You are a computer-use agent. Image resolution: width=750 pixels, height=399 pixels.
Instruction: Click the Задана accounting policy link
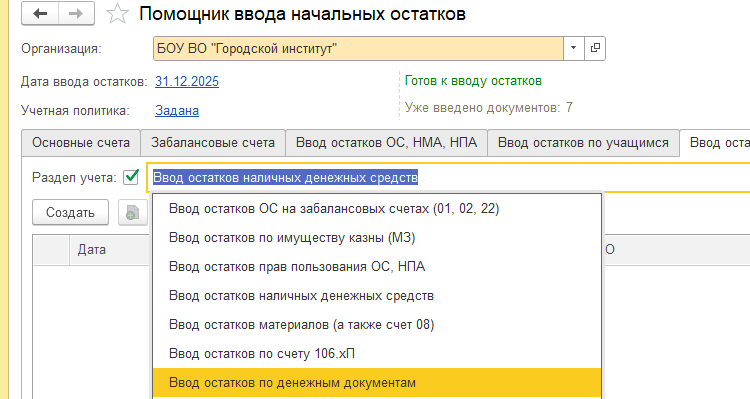176,111
